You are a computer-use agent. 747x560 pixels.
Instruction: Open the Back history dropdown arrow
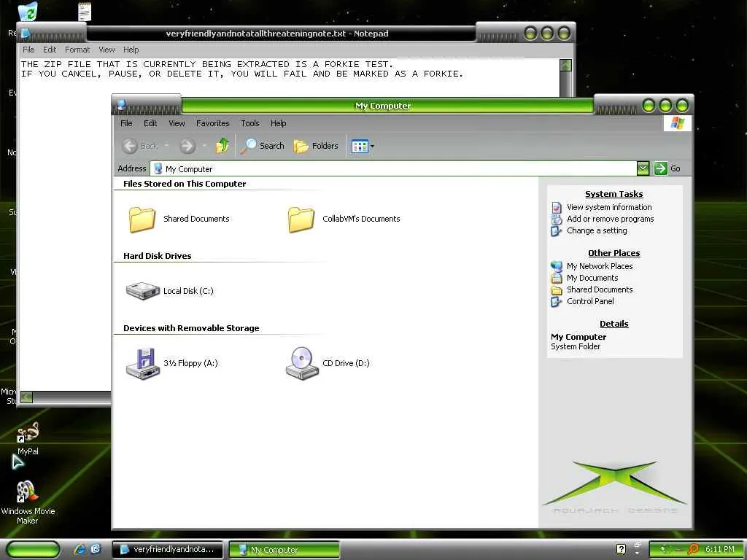166,146
